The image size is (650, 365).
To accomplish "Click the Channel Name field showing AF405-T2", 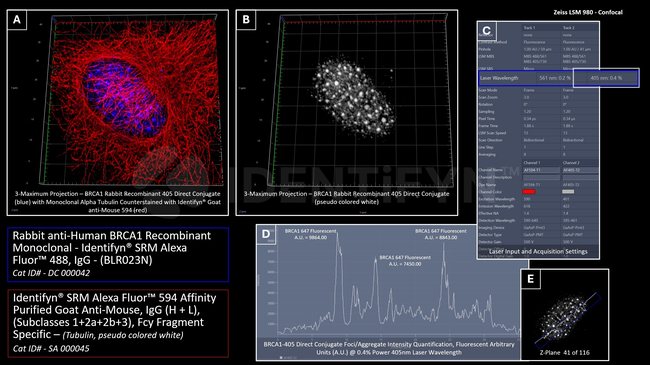I will point(580,170).
